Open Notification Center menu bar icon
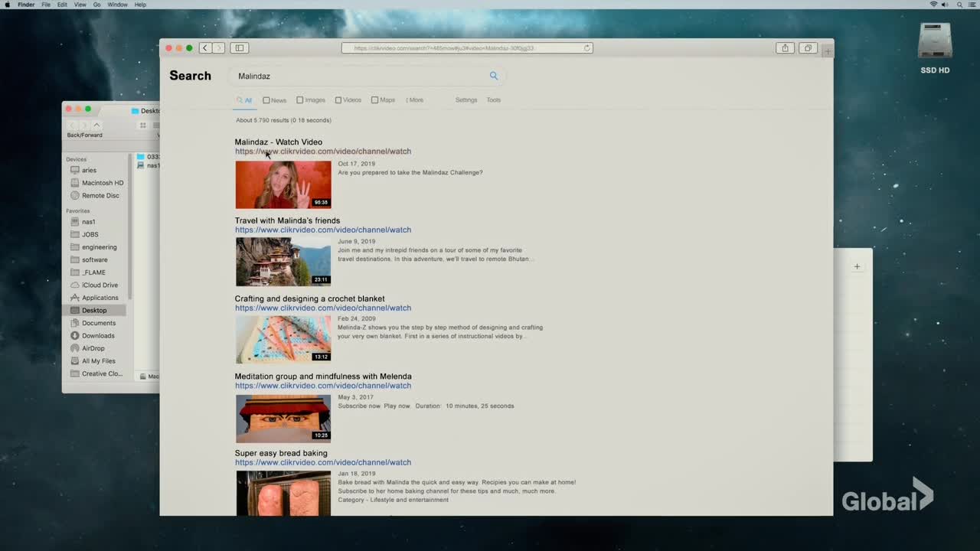Viewport: 980px width, 551px height. click(x=971, y=5)
